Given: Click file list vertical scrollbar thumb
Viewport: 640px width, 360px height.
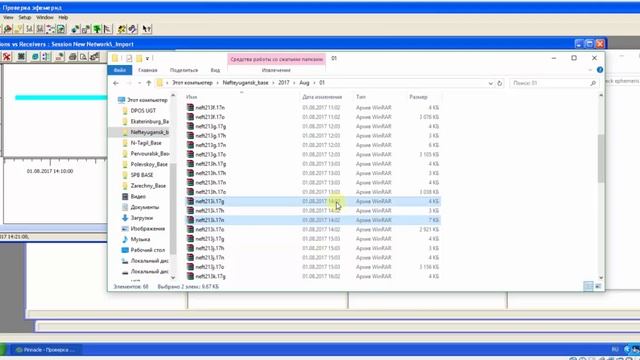Looking at the screenshot, I should [x=601, y=158].
